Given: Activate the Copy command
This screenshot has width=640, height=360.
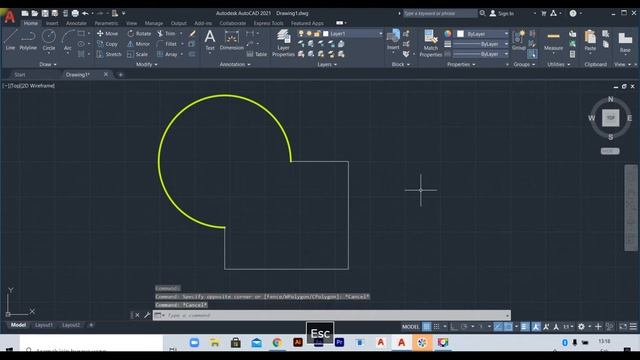Looking at the screenshot, I should pyautogui.click(x=108, y=44).
